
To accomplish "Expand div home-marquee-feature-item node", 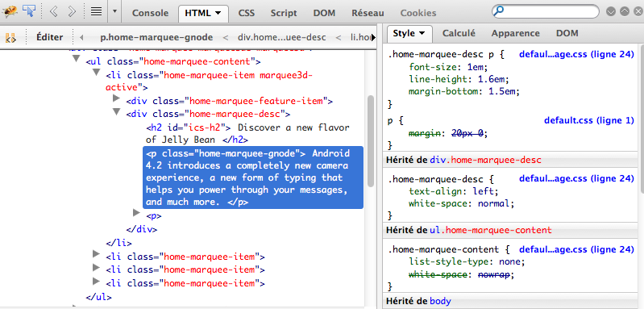I will 117,98.
